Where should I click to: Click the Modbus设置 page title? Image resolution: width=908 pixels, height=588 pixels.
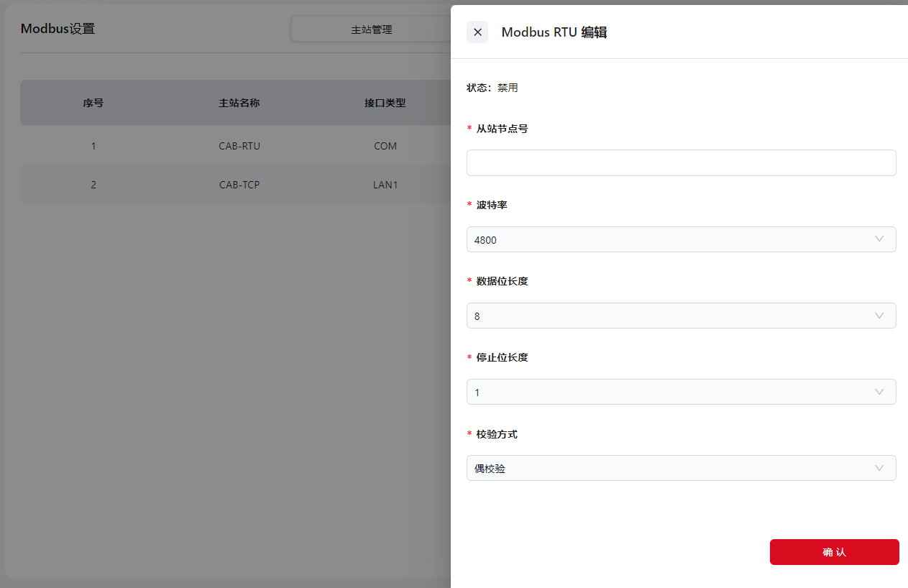(x=58, y=29)
